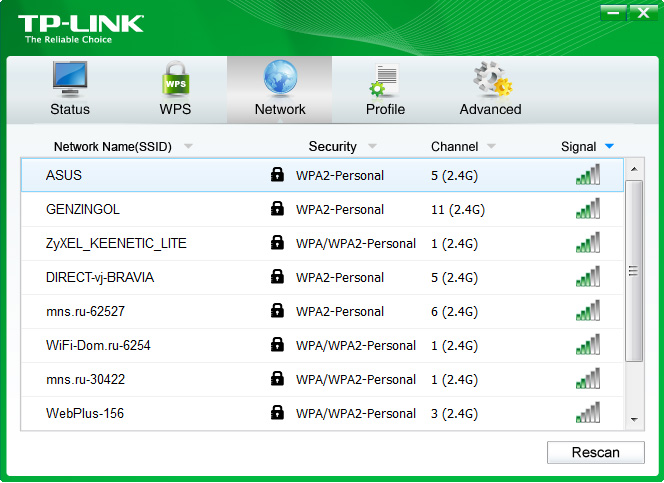664x483 pixels.
Task: Click the Rescan button
Action: [596, 452]
